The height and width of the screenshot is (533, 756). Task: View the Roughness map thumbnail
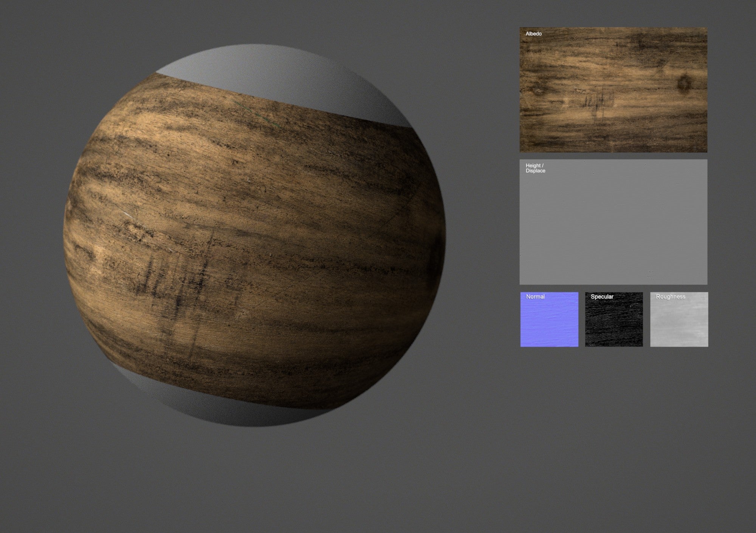point(679,319)
